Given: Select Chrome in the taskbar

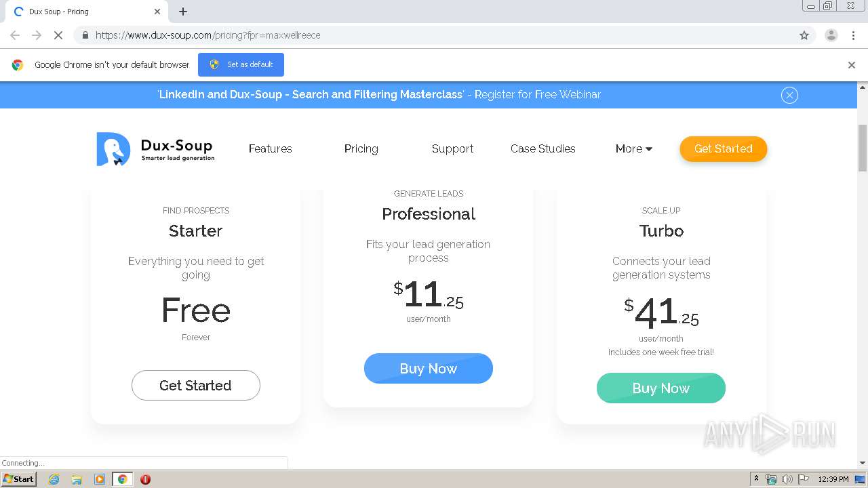Looking at the screenshot, I should click(123, 479).
